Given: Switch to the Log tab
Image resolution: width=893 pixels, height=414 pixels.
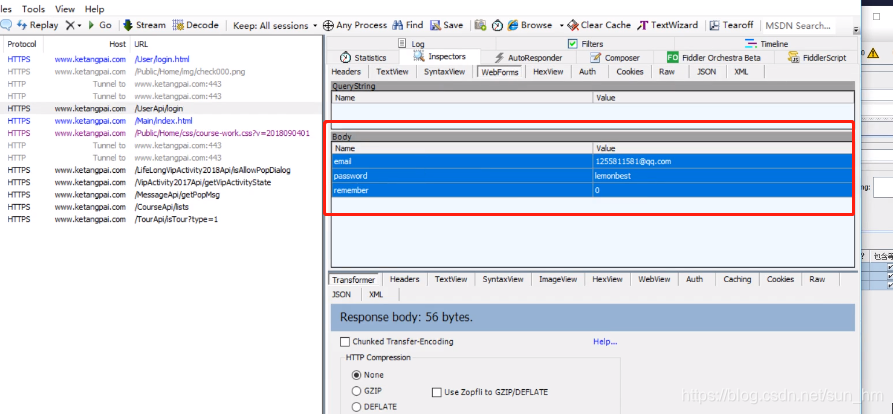Looking at the screenshot, I should (x=411, y=44).
